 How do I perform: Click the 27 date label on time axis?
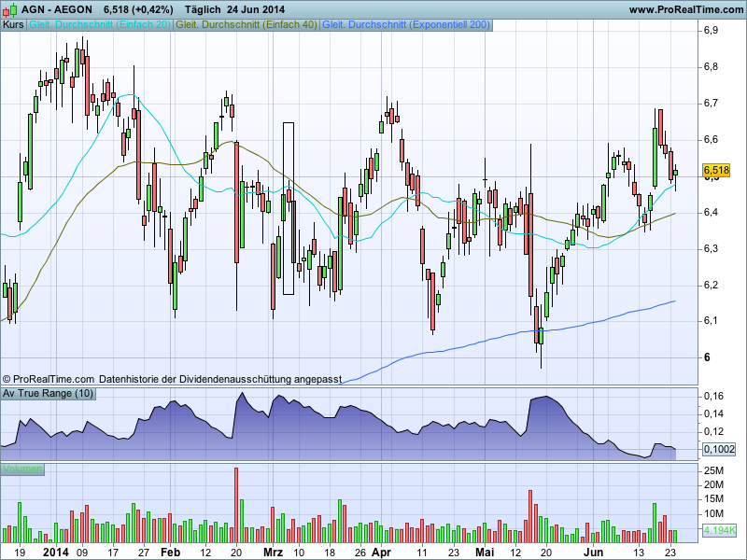coord(144,553)
